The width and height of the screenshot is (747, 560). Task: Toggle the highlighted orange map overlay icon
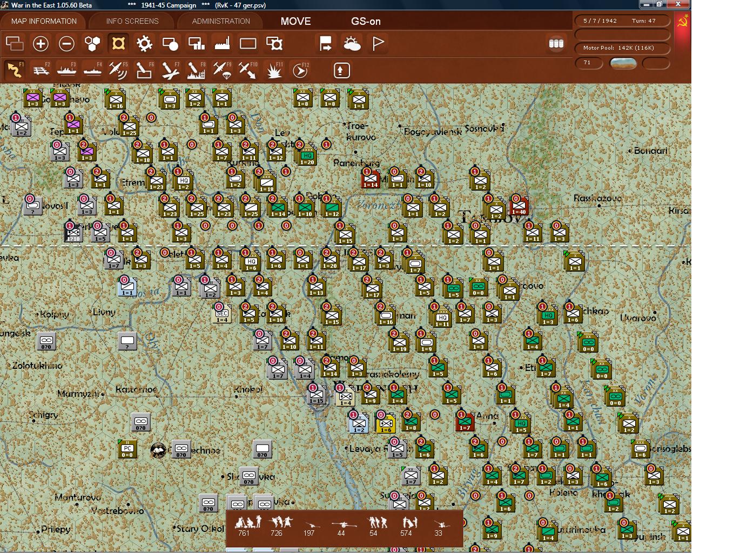pos(118,43)
